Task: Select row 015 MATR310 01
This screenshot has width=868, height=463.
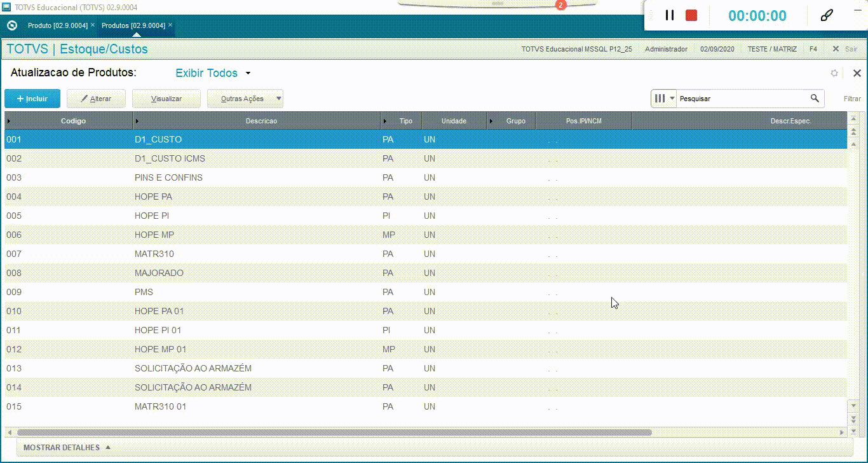Action: 426,406
